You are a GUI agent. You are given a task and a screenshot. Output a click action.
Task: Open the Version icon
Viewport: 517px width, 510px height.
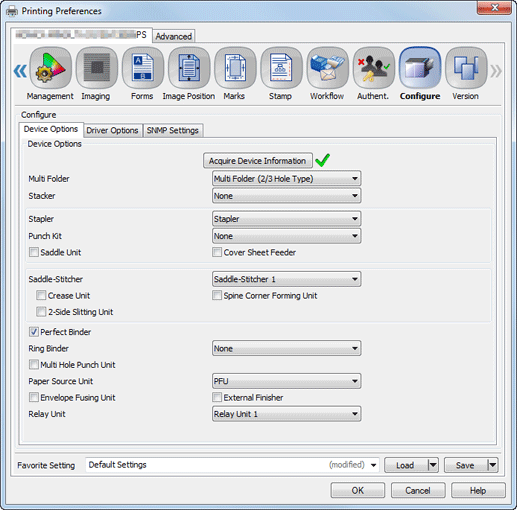click(466, 68)
